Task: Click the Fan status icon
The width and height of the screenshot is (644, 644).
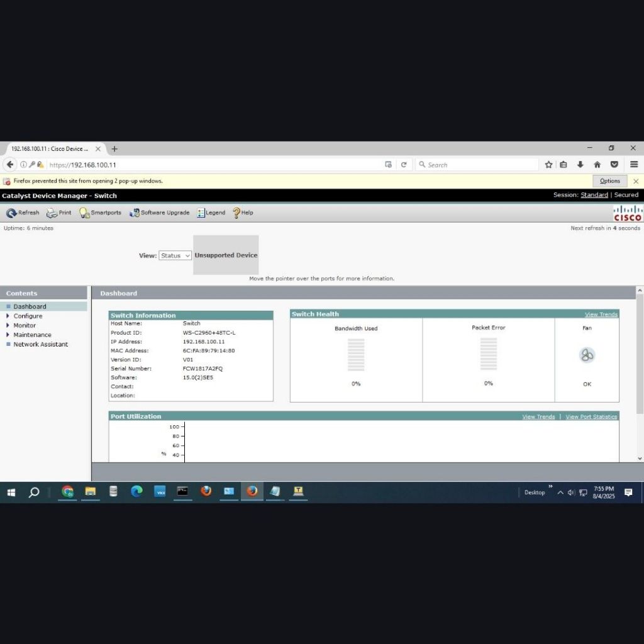Action: pos(587,355)
